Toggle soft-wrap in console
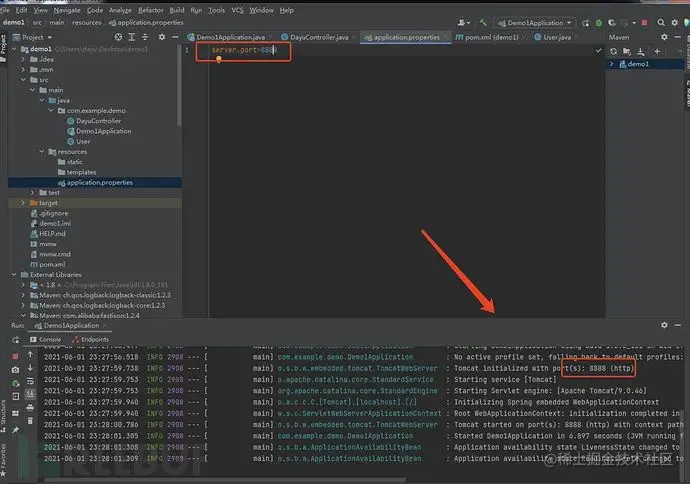The image size is (690, 484). 30,381
